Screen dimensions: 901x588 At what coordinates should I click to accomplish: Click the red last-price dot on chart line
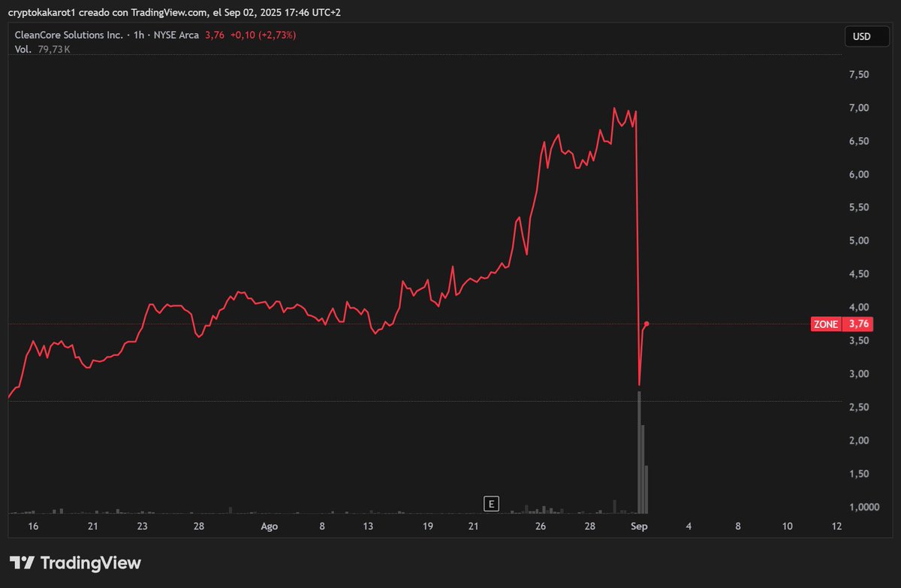(646, 324)
